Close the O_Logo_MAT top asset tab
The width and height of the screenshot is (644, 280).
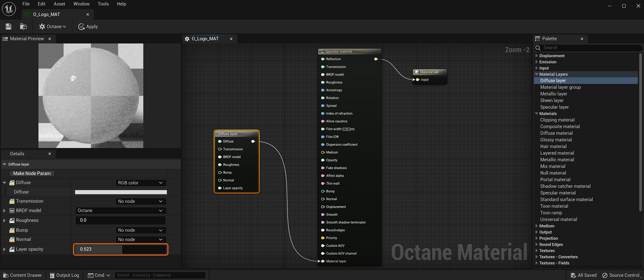(x=88, y=14)
